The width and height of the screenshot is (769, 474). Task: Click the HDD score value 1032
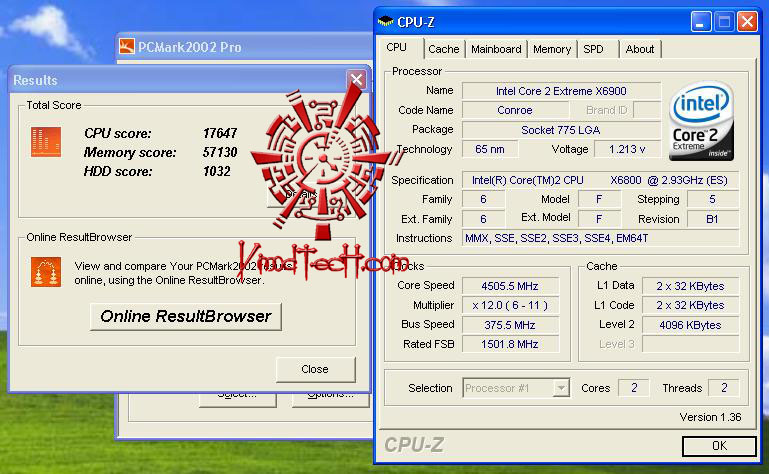click(217, 171)
